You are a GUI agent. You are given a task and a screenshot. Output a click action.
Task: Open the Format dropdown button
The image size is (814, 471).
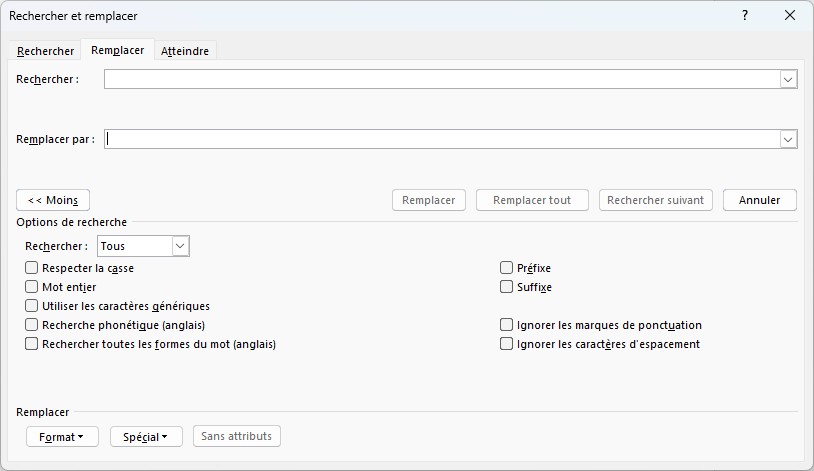click(62, 437)
